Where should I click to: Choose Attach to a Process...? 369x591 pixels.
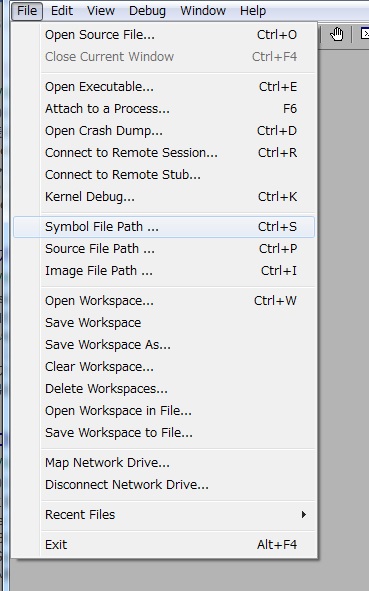164,109
